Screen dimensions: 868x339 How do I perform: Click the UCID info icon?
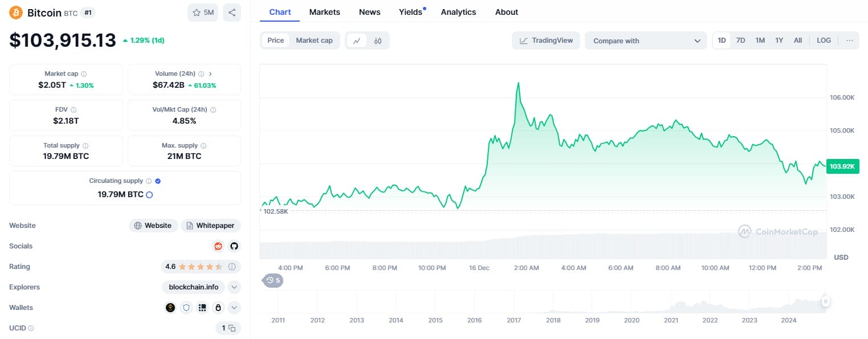point(31,328)
